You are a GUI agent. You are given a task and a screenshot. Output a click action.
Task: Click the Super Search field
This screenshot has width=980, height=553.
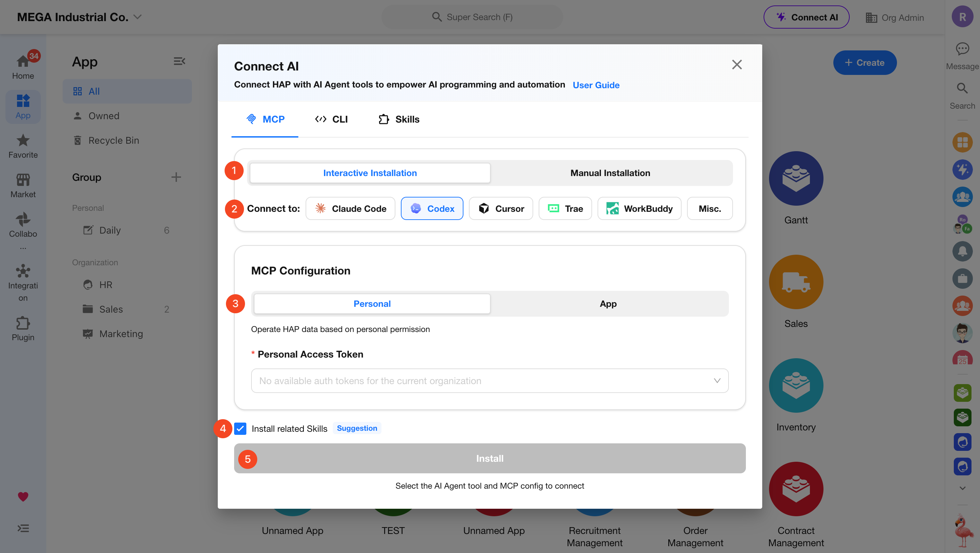click(x=472, y=17)
